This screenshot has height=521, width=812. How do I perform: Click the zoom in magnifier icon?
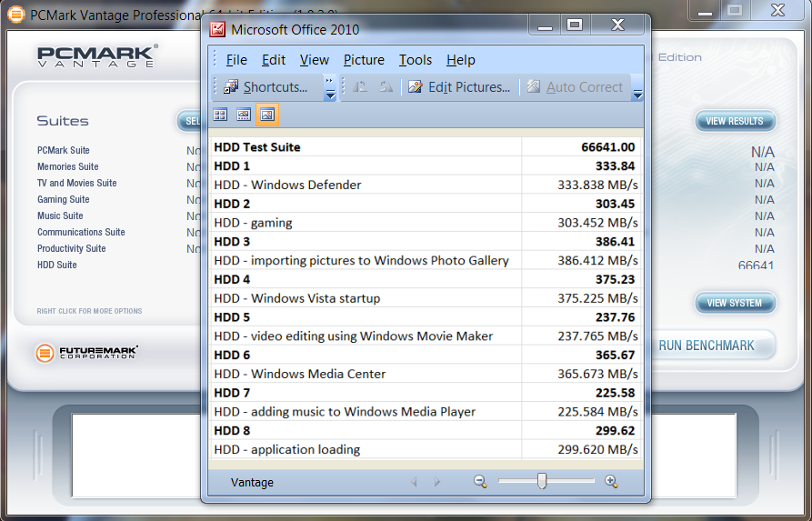[x=611, y=482]
